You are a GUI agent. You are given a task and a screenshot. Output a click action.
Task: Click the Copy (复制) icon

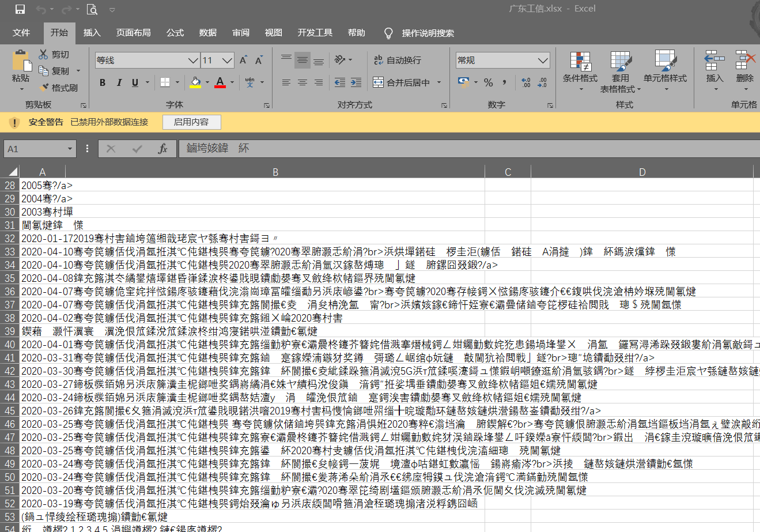point(43,71)
